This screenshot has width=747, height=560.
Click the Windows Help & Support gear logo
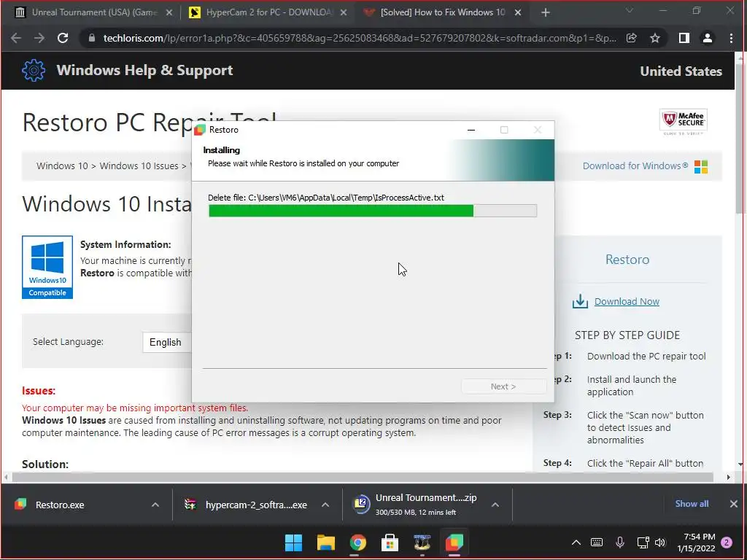click(x=34, y=71)
